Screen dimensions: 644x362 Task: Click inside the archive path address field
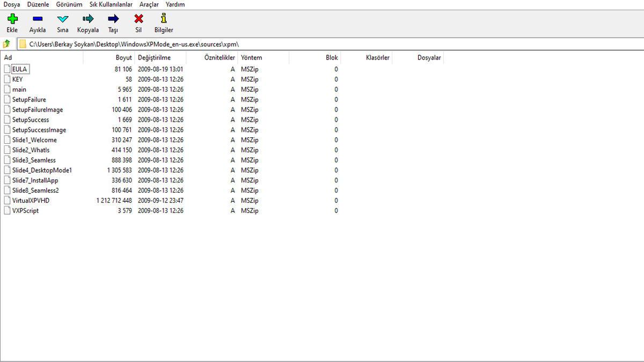coord(322,44)
